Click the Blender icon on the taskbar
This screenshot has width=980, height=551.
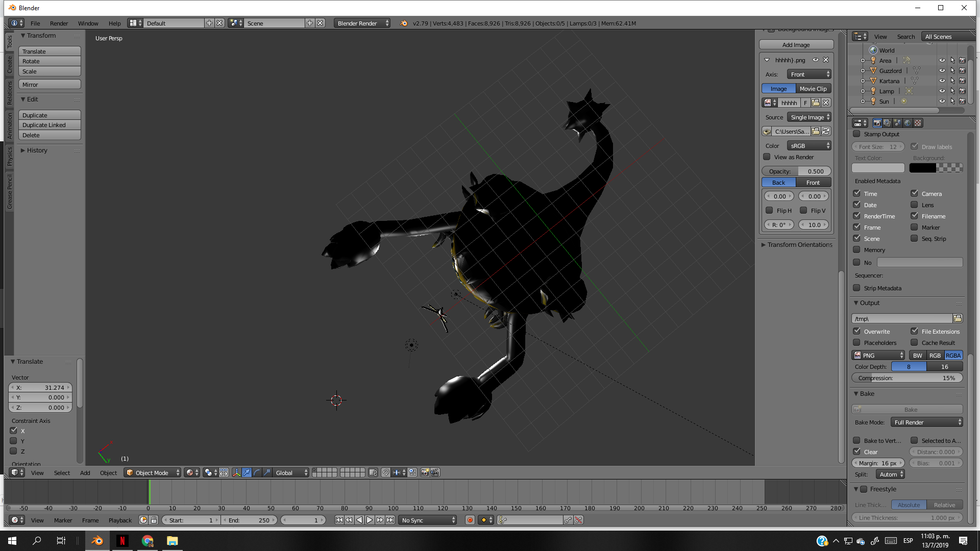(97, 540)
